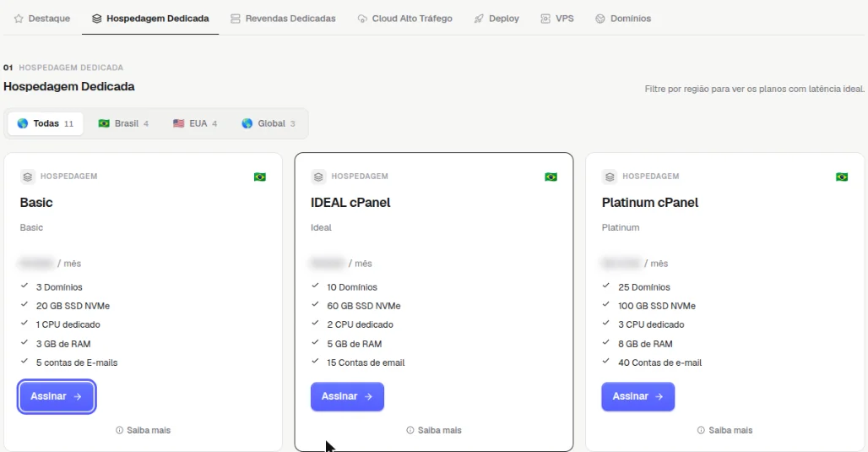Click the IDEAL cPanel plan title

pyautogui.click(x=350, y=203)
